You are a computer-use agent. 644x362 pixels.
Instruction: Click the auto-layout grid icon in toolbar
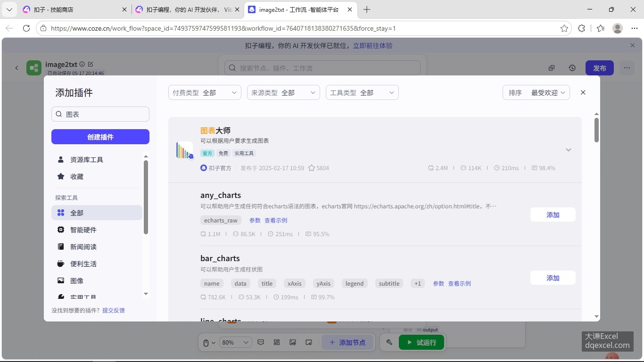277,342
